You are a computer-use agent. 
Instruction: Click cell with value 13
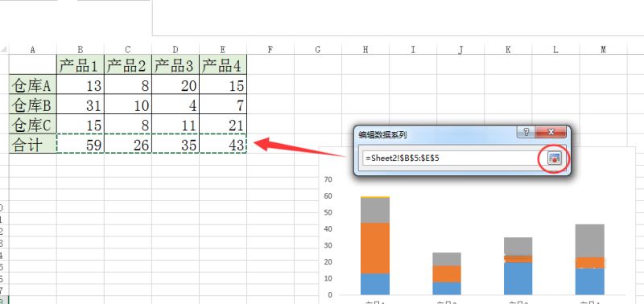pyautogui.click(x=80, y=84)
